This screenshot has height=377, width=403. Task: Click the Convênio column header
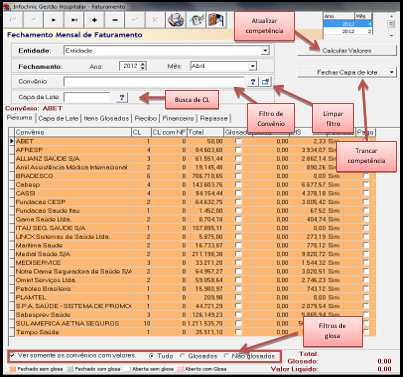click(x=73, y=132)
